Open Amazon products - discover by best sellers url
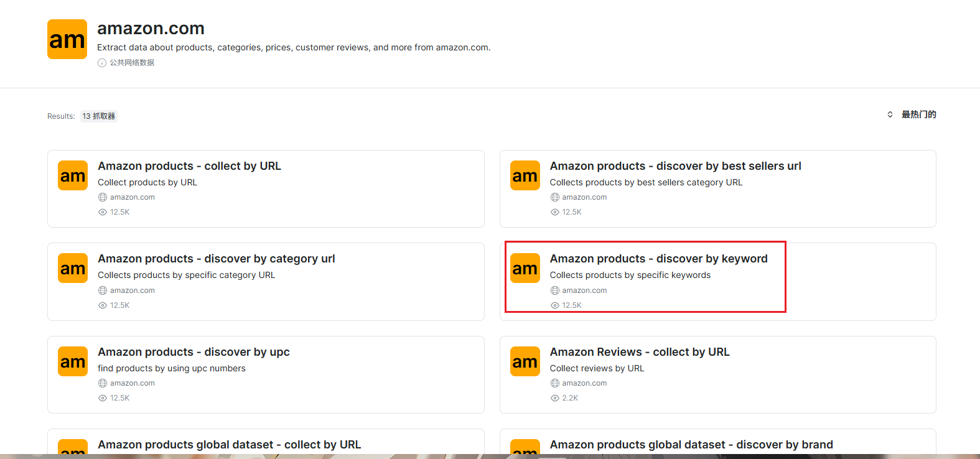 [675, 166]
